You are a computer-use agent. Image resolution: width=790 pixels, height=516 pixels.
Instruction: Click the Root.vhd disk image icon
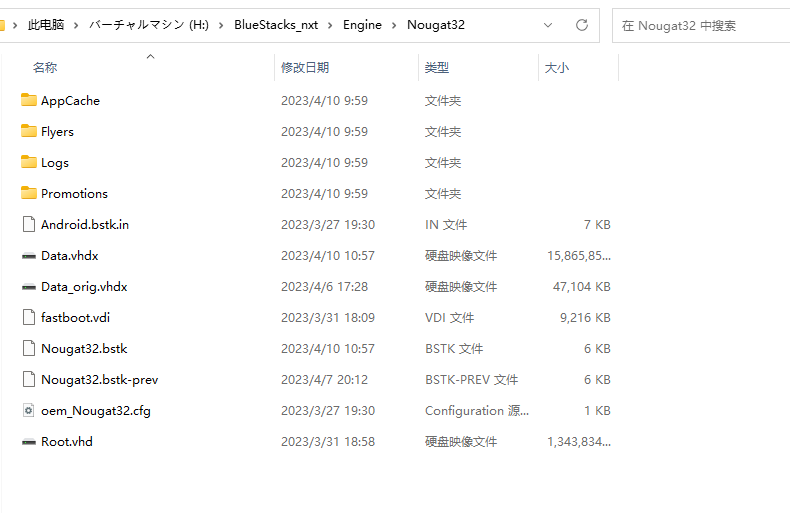[x=29, y=442]
